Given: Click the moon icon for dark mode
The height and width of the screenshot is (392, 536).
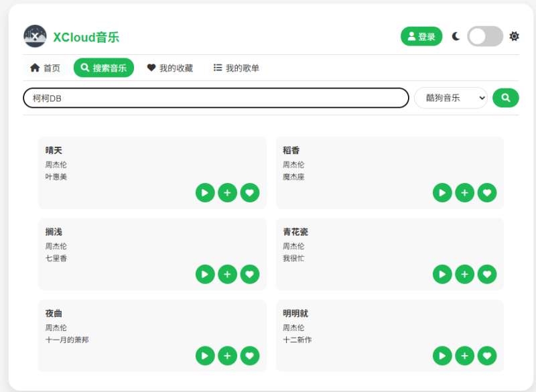Looking at the screenshot, I should pyautogui.click(x=456, y=36).
